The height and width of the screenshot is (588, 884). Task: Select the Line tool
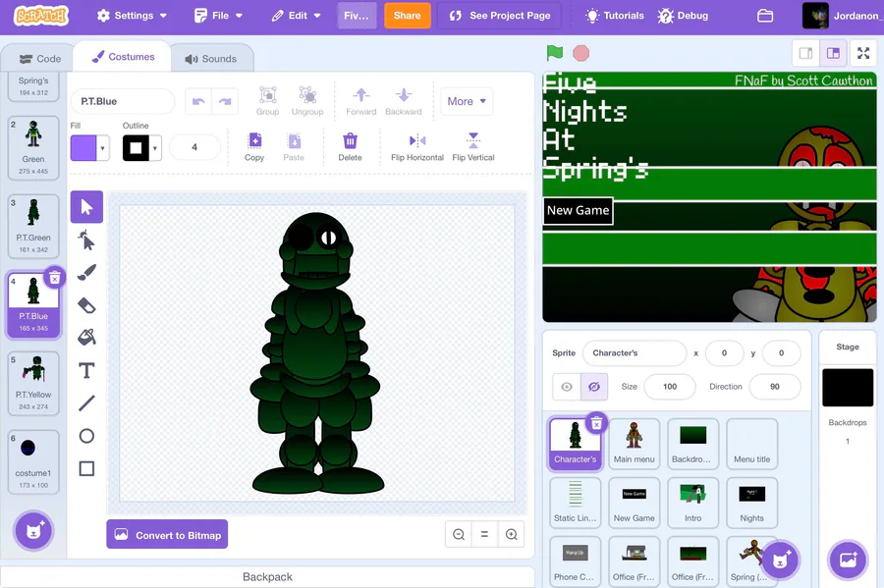coord(86,403)
